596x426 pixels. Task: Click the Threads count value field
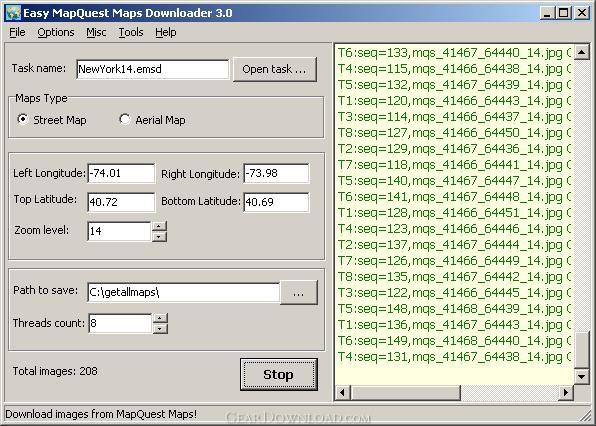coord(120,323)
